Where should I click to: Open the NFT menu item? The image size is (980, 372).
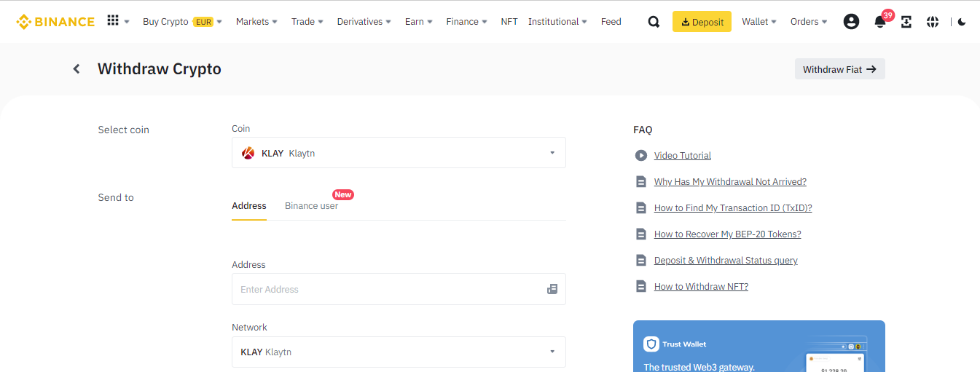pyautogui.click(x=509, y=22)
